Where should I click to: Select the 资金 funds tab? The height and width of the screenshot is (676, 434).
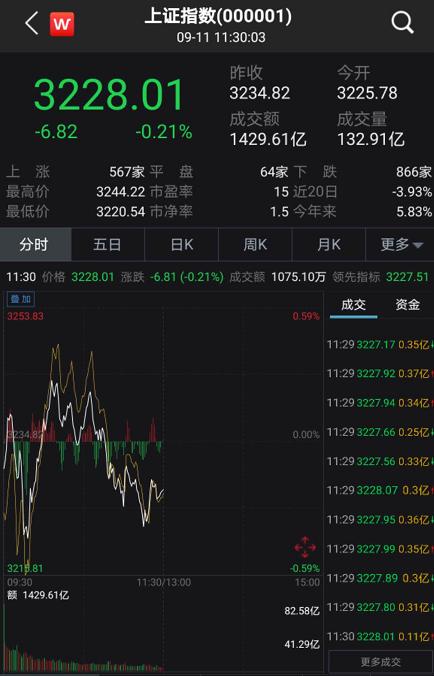click(x=407, y=305)
